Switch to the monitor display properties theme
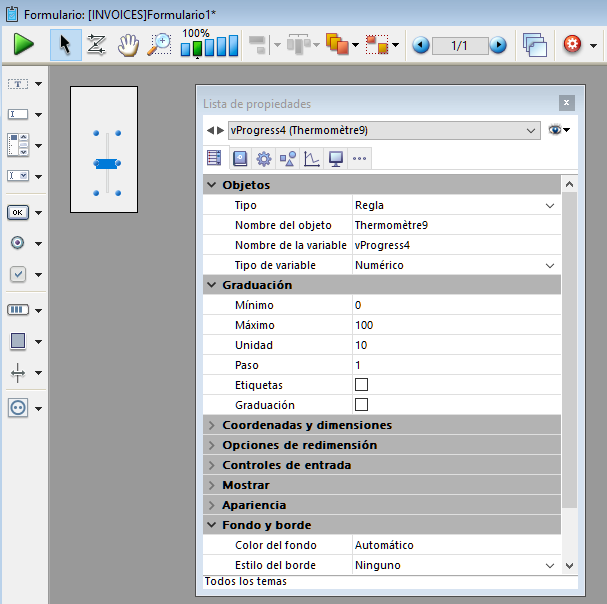The height and width of the screenshot is (604, 607). pyautogui.click(x=336, y=158)
